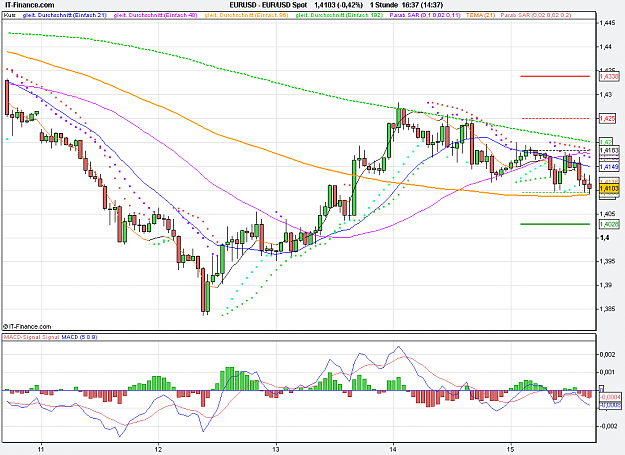Click the bold 1,4 price axis label
Image resolution: width=625 pixels, height=455 pixels.
(604, 238)
